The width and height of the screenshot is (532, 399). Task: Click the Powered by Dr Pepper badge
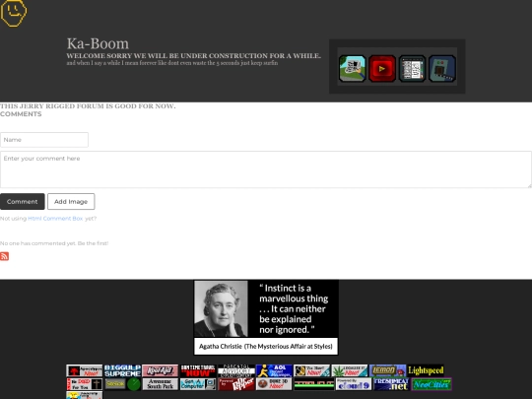tap(236, 384)
